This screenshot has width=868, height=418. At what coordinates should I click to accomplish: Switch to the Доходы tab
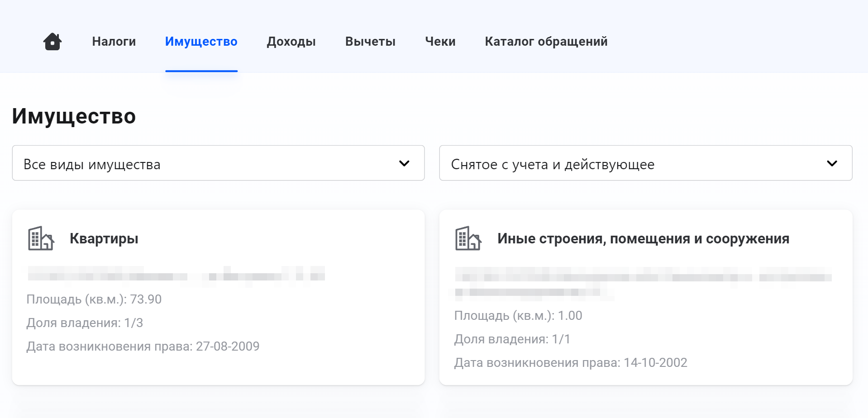(291, 42)
